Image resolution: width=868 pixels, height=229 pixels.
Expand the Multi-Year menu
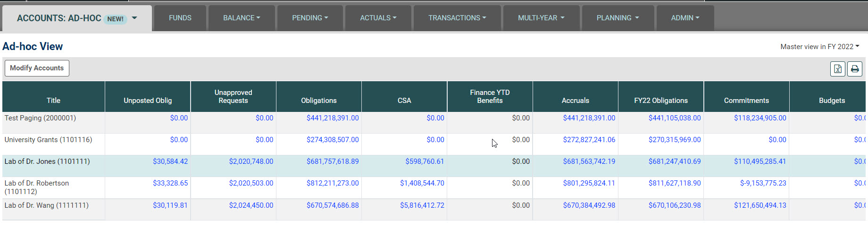pyautogui.click(x=541, y=18)
